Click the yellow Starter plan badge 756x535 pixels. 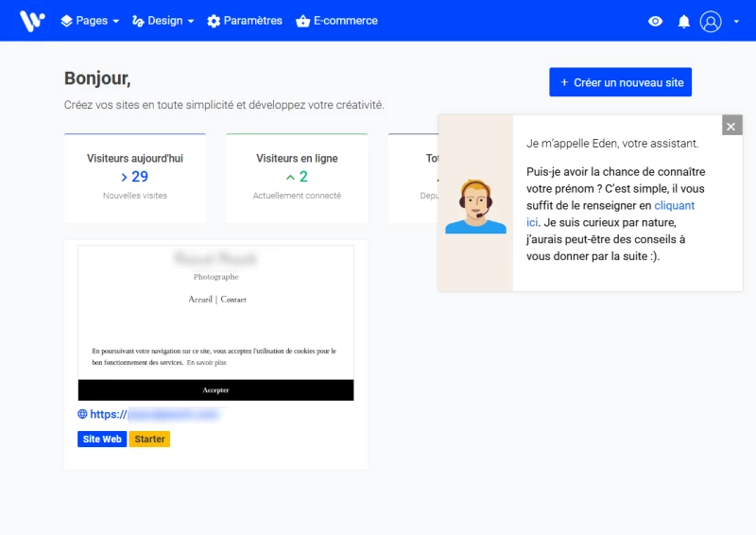(149, 440)
